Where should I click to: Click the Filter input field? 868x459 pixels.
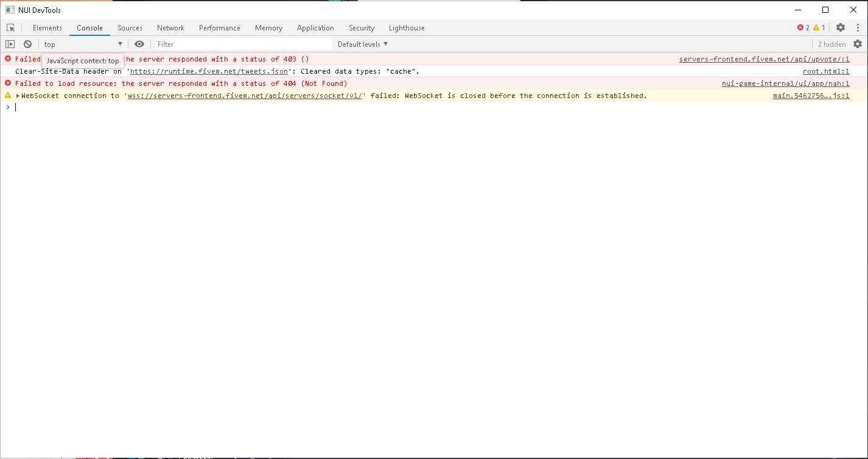point(243,44)
